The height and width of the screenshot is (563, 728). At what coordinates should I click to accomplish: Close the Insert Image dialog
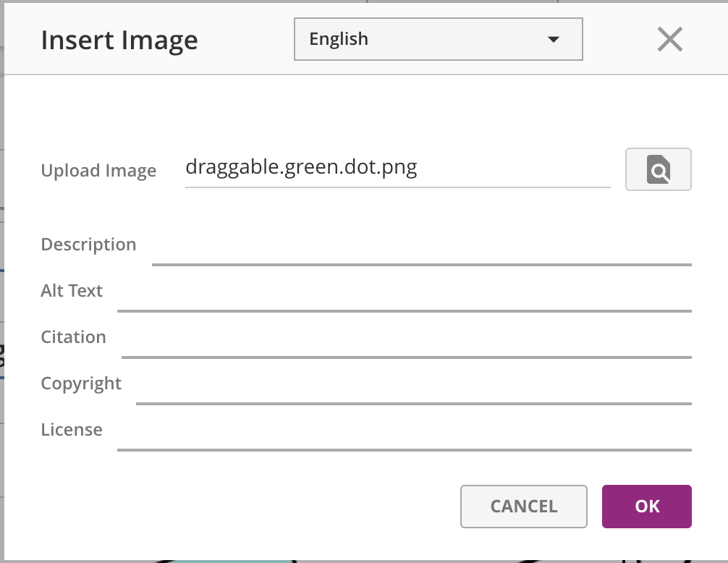670,39
